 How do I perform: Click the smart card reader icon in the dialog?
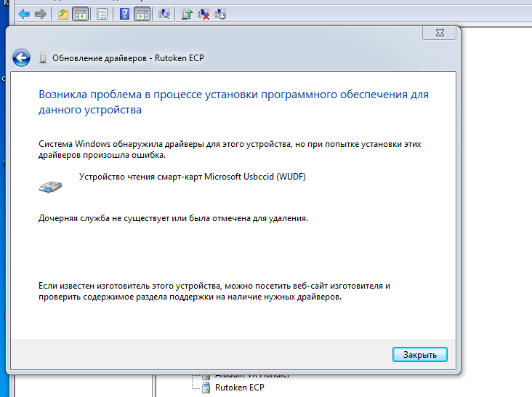(x=50, y=187)
